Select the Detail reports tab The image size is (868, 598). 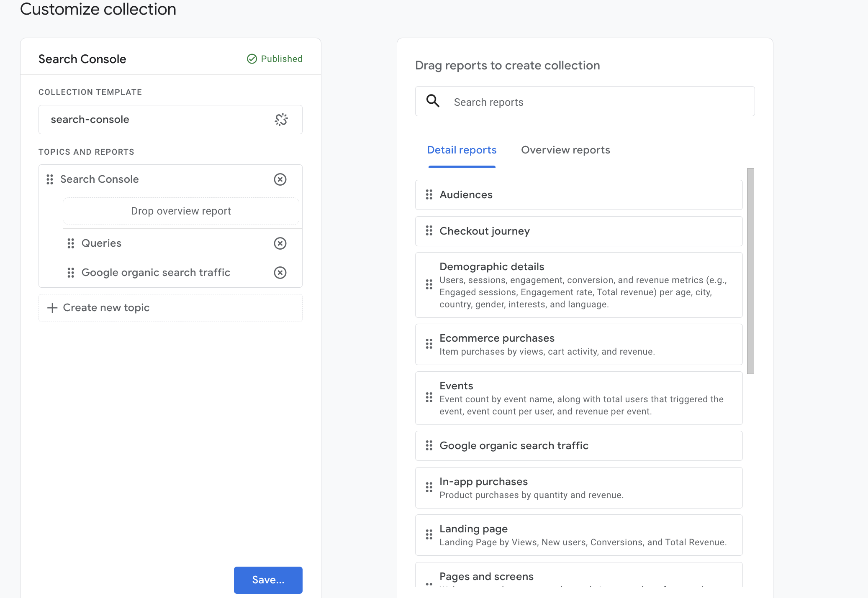click(462, 150)
